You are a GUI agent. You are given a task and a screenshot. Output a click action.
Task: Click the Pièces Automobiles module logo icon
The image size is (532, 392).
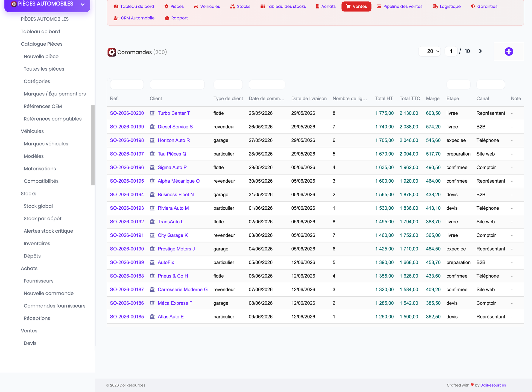14,4
